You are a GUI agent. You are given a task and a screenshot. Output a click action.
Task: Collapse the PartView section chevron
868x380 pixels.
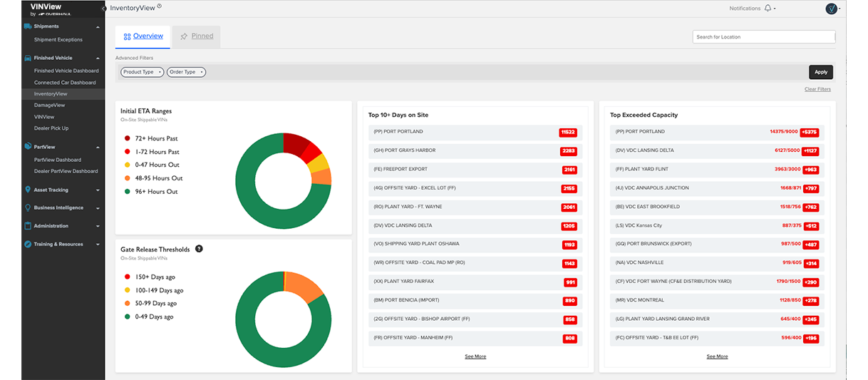[98, 147]
